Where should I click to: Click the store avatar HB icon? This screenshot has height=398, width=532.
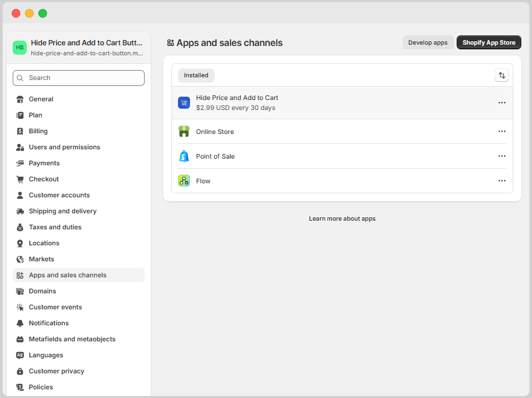tap(20, 47)
